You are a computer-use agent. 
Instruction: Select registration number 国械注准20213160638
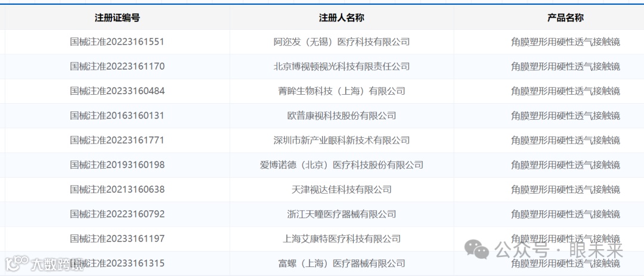pyautogui.click(x=117, y=190)
